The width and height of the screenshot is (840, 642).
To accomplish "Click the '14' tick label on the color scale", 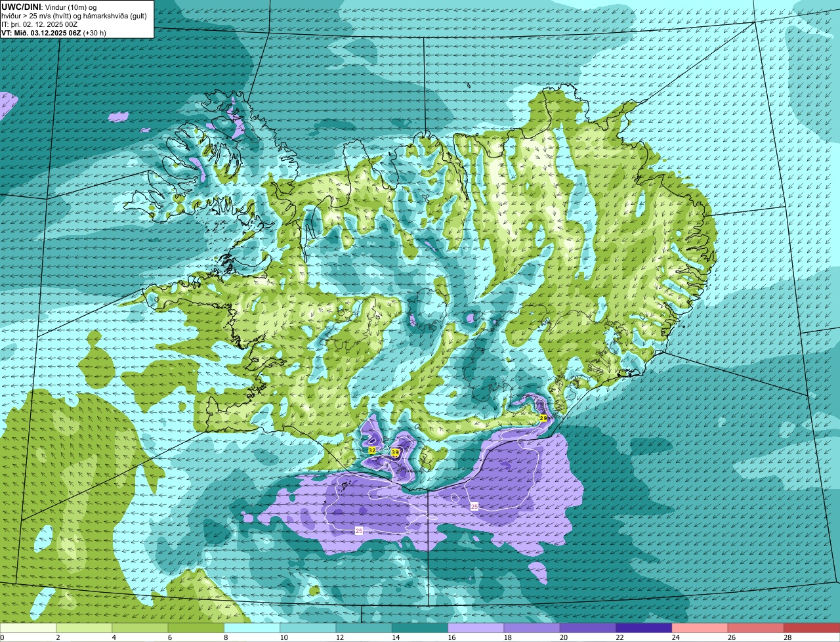I will [395, 637].
